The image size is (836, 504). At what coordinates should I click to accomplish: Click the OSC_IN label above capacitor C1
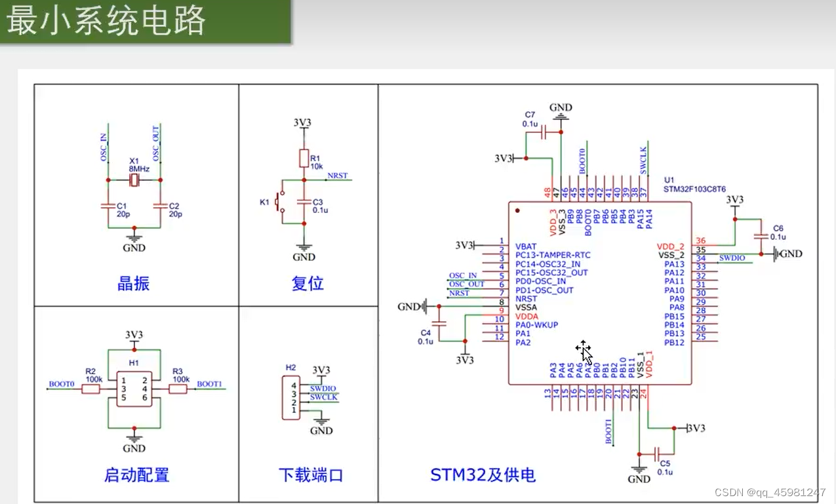click(x=103, y=147)
